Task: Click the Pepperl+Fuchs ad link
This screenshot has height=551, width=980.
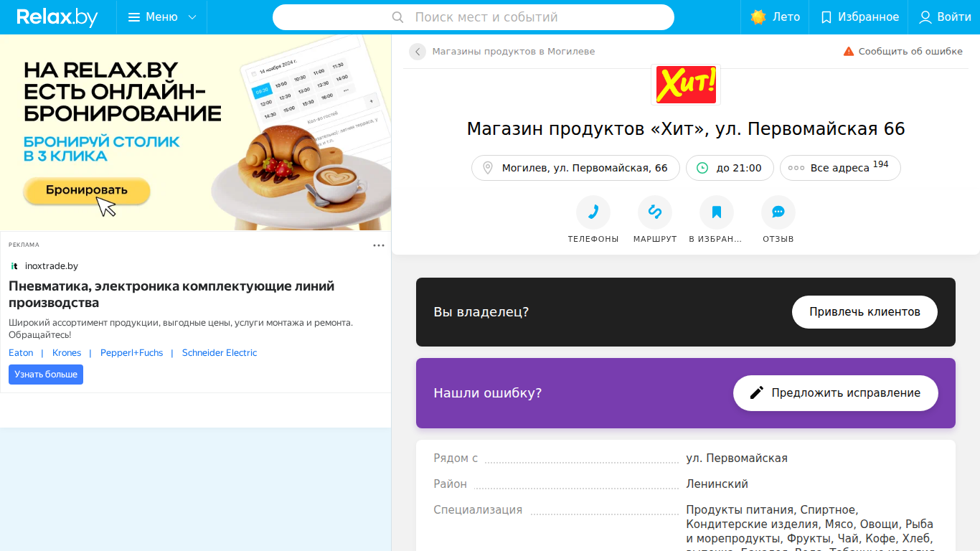Action: click(x=132, y=353)
